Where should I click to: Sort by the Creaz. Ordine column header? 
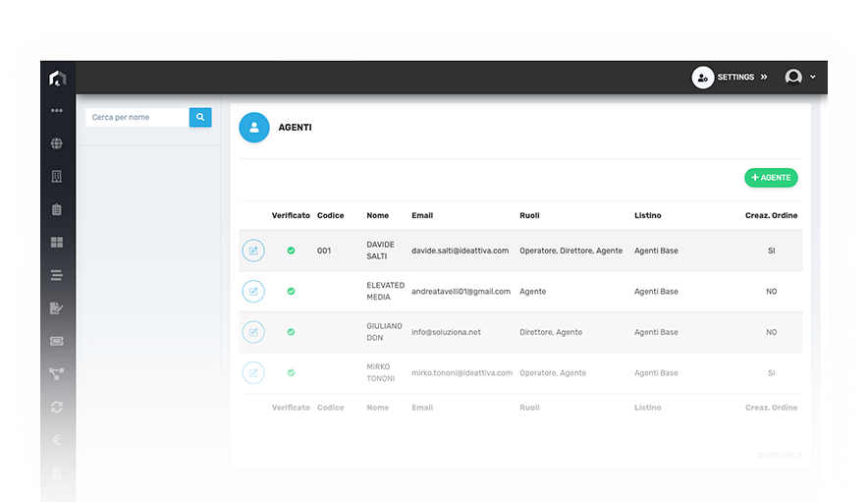[x=771, y=215]
